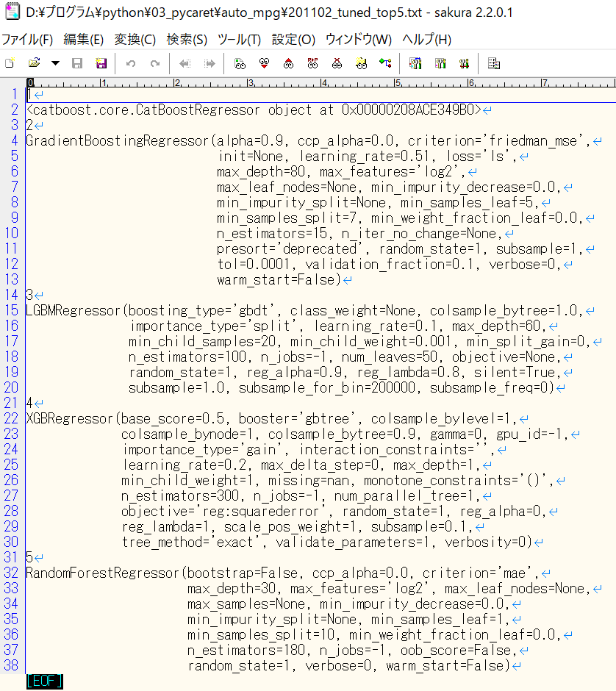Click 'n_estimators=15' on line 10
This screenshot has width=616, height=691.
275,233
